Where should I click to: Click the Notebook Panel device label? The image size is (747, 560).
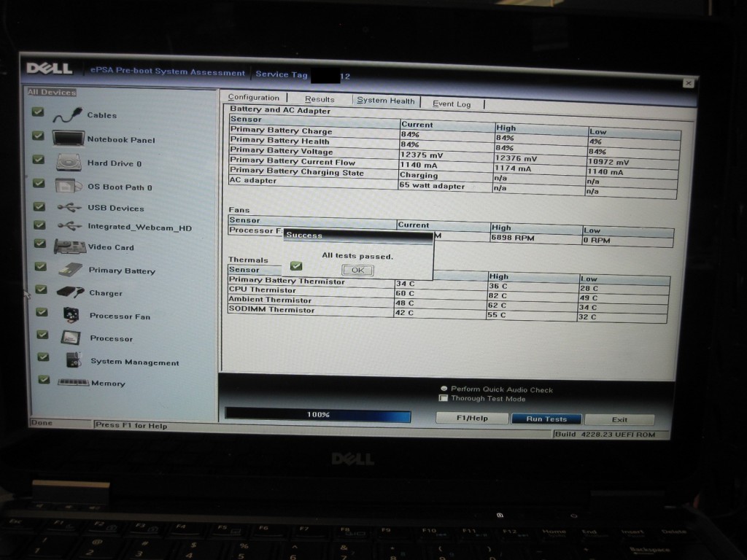121,139
